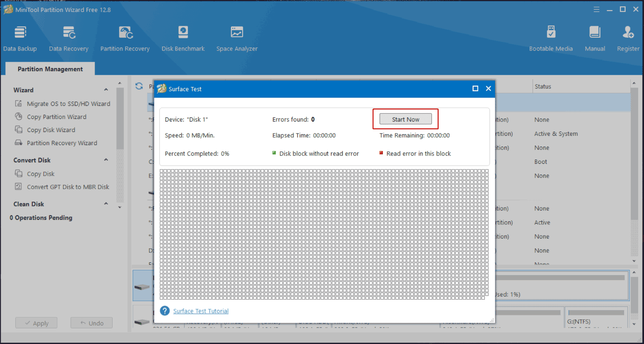The image size is (644, 344).
Task: Launch Data Recovery from the toolbar
Action: tap(69, 39)
